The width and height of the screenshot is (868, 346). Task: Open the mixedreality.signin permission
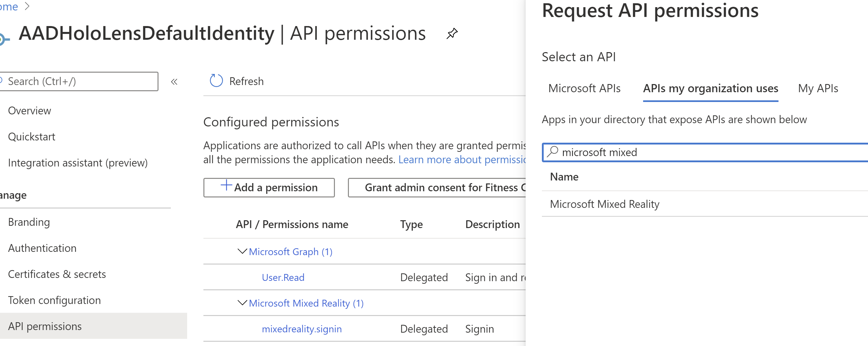coord(302,329)
